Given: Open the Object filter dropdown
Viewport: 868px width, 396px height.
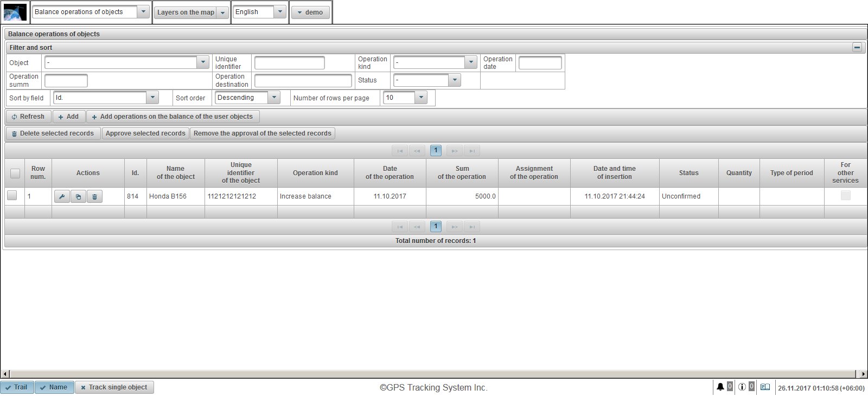Looking at the screenshot, I should (203, 62).
